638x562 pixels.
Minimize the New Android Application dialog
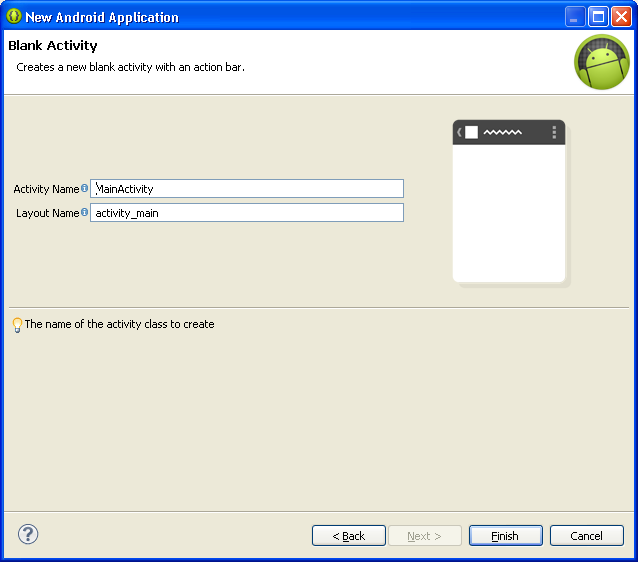[x=575, y=17]
